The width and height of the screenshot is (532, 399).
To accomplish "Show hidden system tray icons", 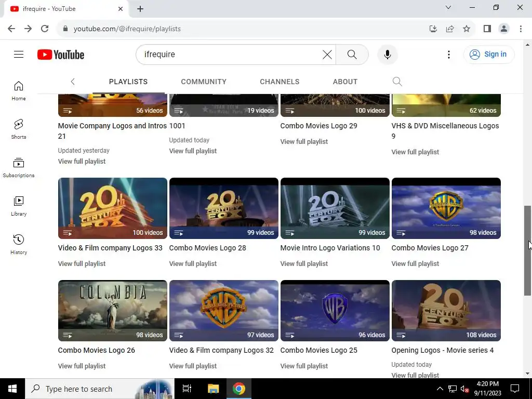I will (440, 389).
